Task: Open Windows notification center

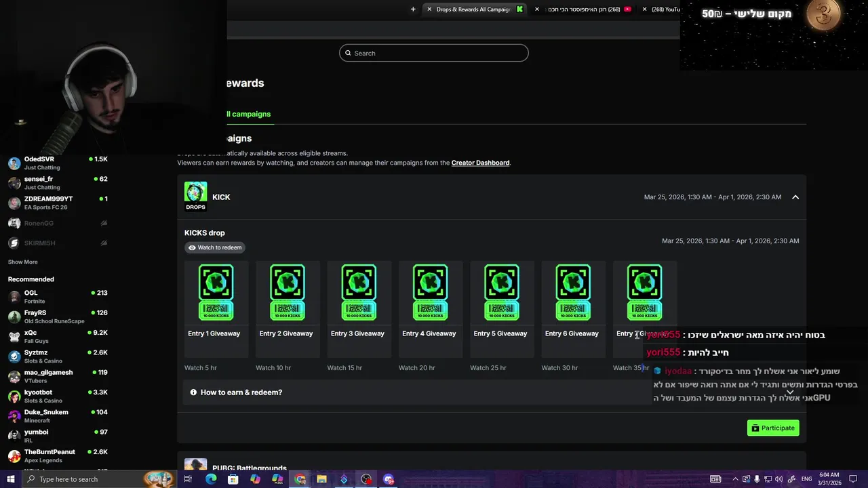Action: point(853,479)
